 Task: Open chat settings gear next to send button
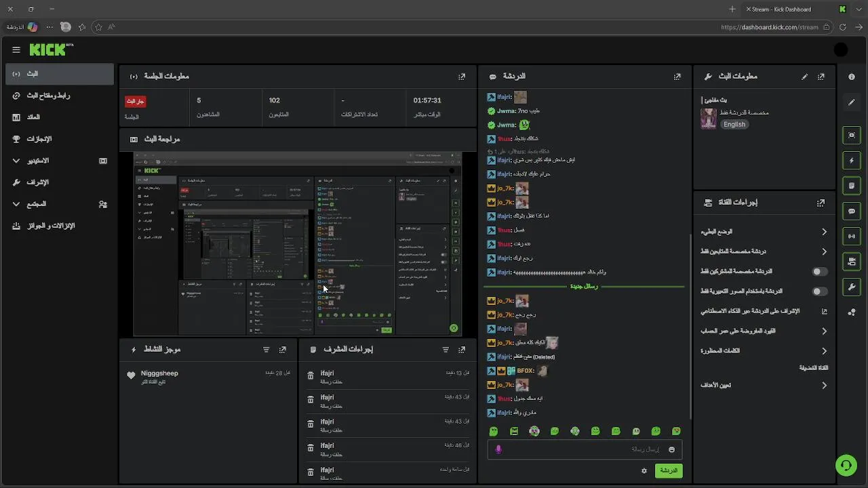644,470
